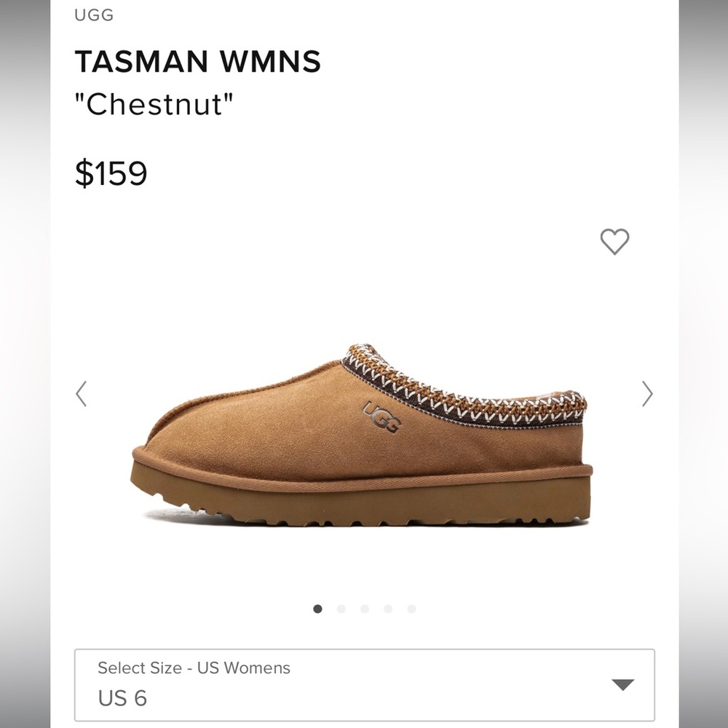
Task: Click the left carousel chevron
Action: [x=82, y=394]
